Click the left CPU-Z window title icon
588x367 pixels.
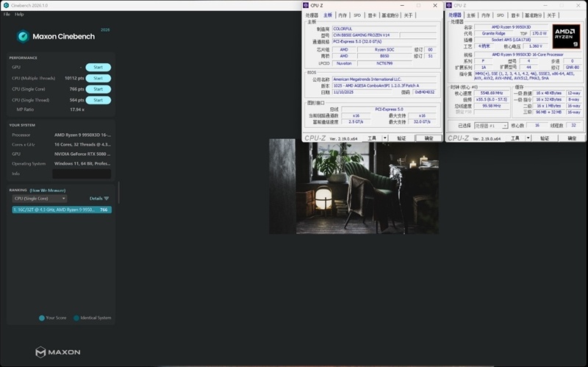coord(306,5)
